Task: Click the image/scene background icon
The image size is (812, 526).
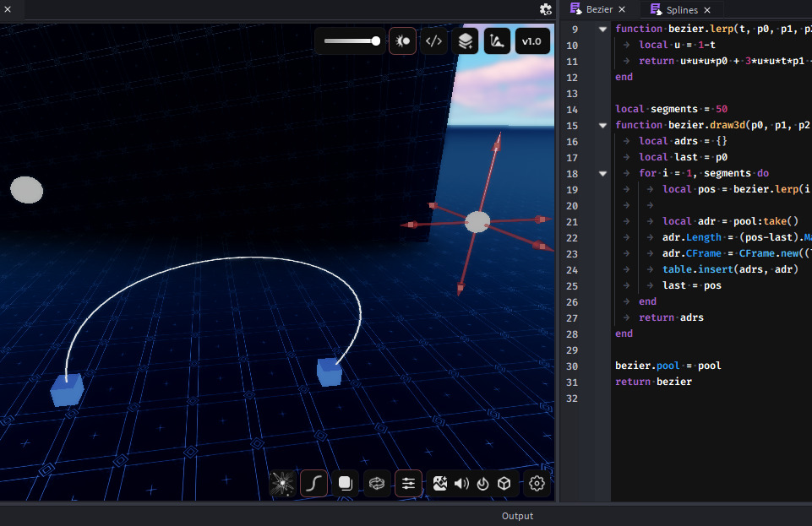Action: (x=440, y=483)
